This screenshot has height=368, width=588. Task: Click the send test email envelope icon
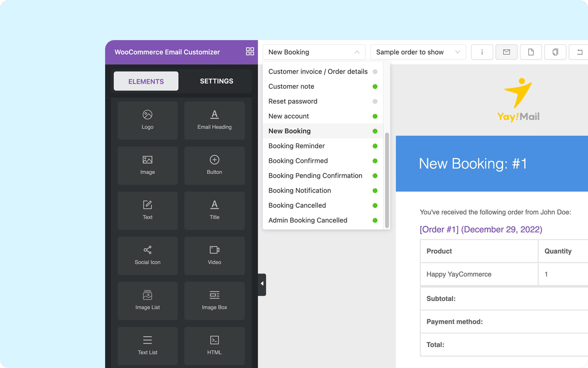pos(506,52)
